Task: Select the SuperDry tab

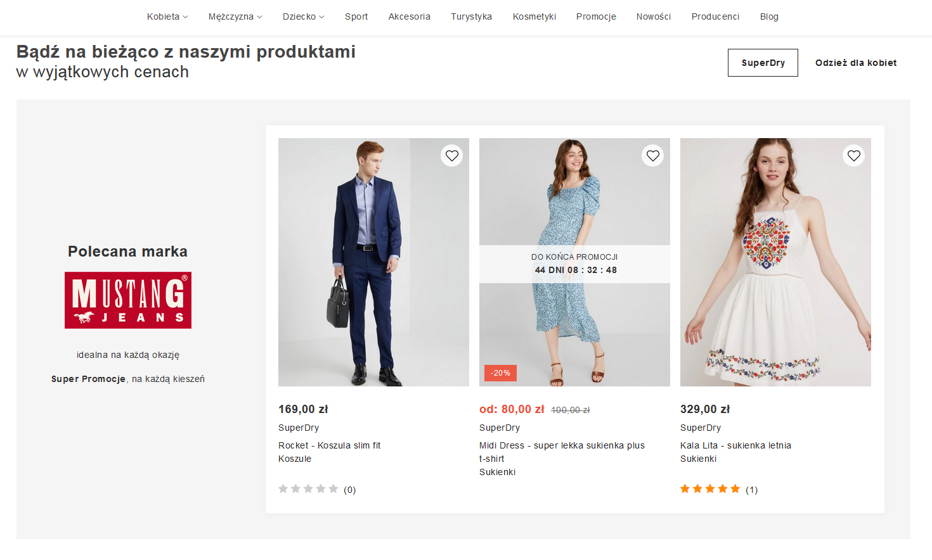Action: 763,63
